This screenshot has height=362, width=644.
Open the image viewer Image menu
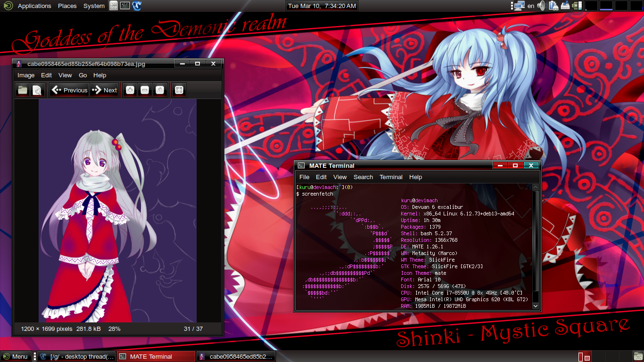26,75
